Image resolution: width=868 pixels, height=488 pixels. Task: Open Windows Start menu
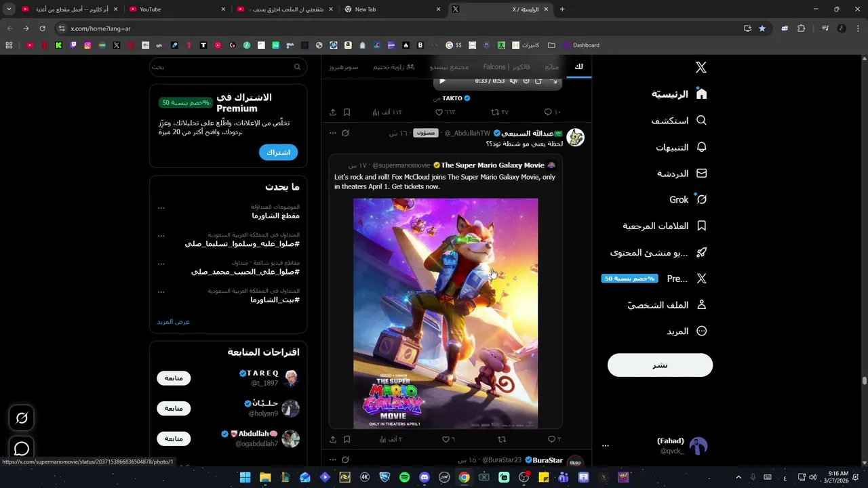click(245, 477)
